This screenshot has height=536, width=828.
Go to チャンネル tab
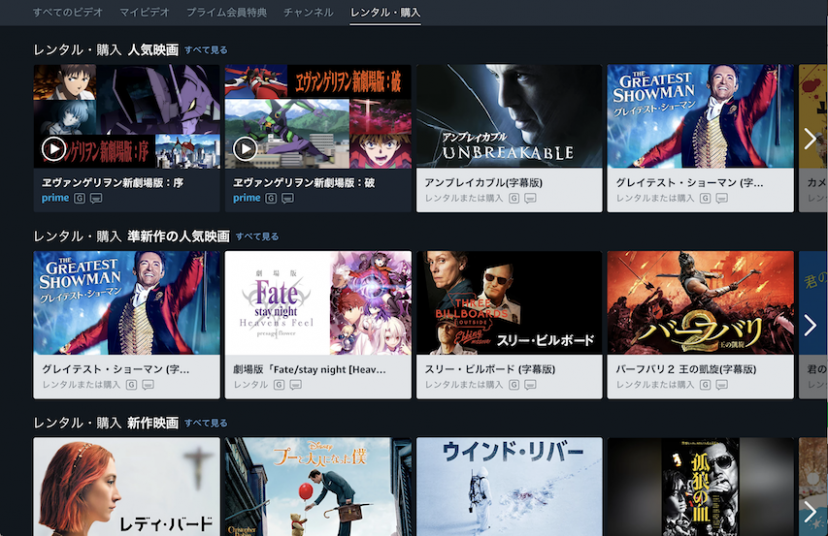308,12
